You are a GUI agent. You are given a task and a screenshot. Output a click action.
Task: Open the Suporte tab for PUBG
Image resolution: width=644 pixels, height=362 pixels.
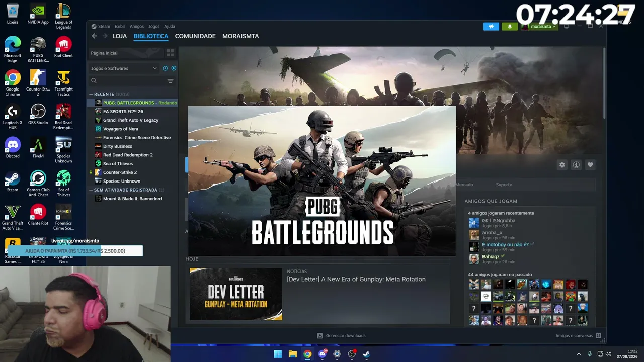tap(504, 185)
